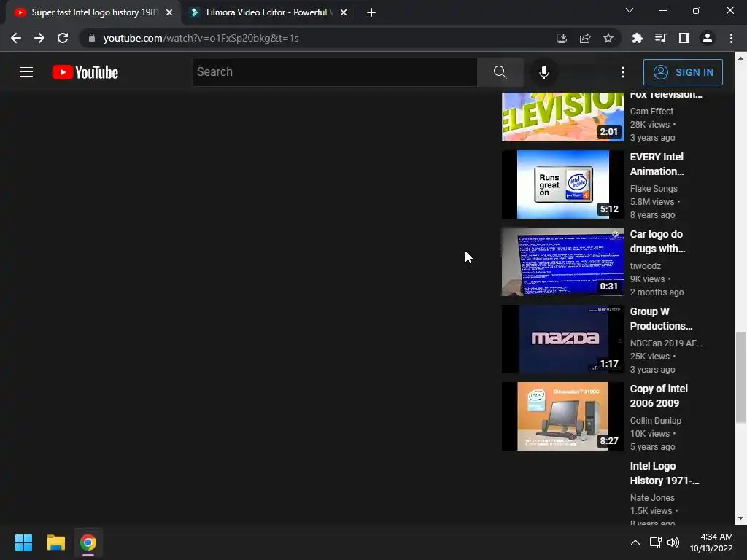Open the YouTube hamburger guide menu
The width and height of the screenshot is (747, 560).
pyautogui.click(x=26, y=72)
